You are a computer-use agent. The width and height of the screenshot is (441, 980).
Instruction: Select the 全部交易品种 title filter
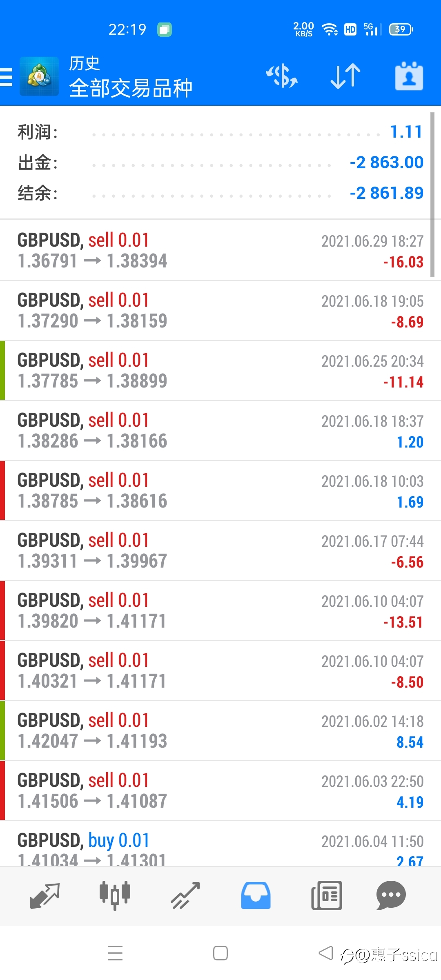131,88
